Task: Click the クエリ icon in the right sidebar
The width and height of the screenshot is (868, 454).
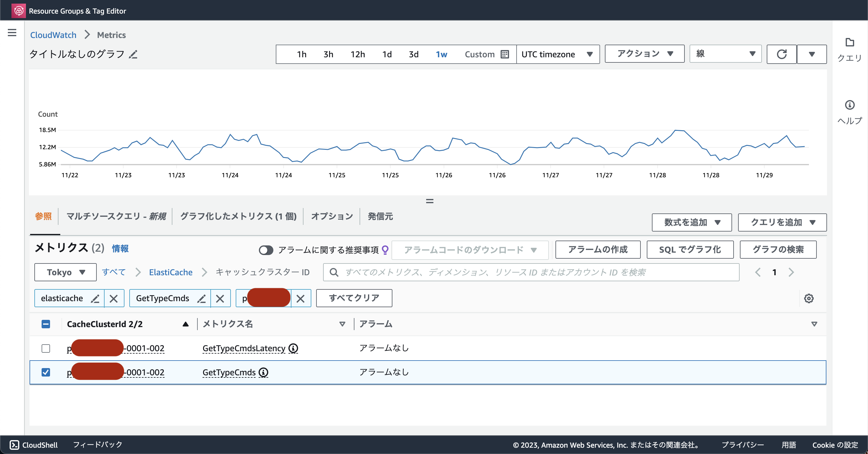Action: coord(850,43)
